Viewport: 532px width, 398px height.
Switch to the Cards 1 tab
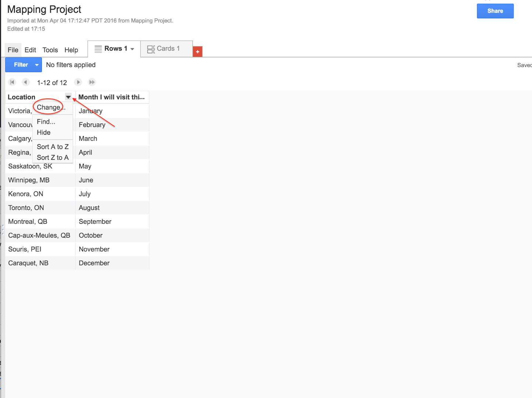[168, 48]
